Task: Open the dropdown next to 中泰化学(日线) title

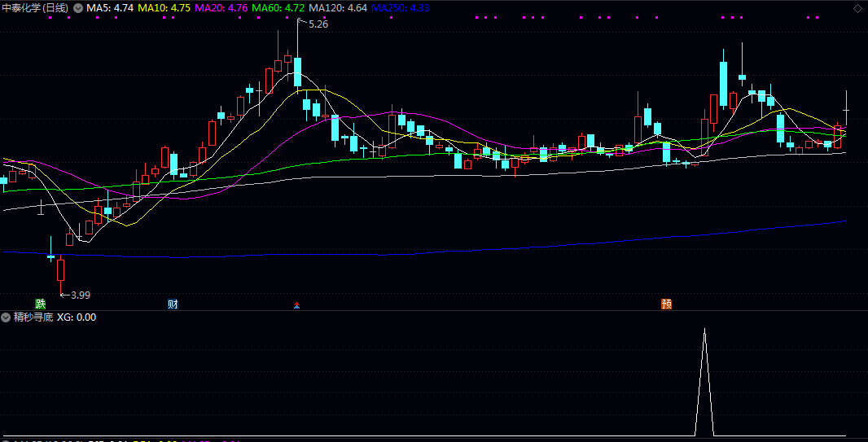Action: [78, 8]
